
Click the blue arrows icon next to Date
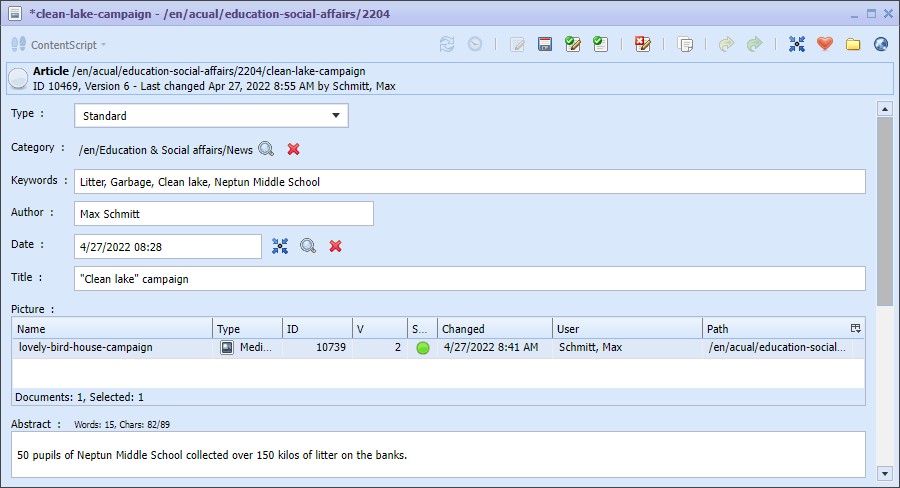click(x=280, y=246)
